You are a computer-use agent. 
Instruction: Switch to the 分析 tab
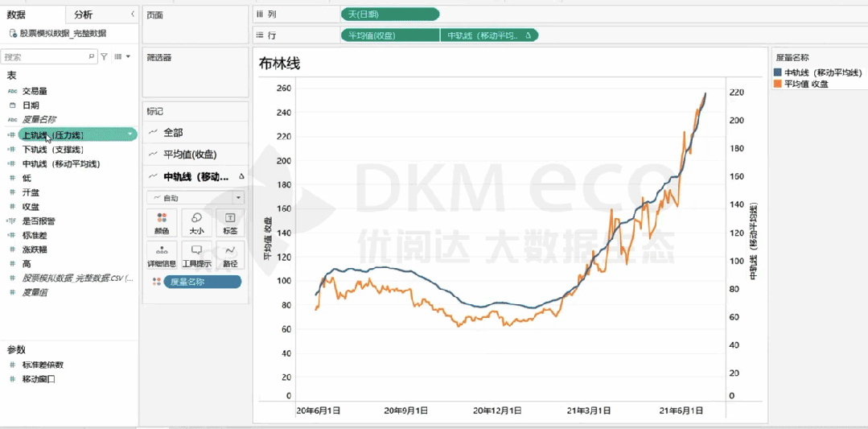tap(84, 15)
